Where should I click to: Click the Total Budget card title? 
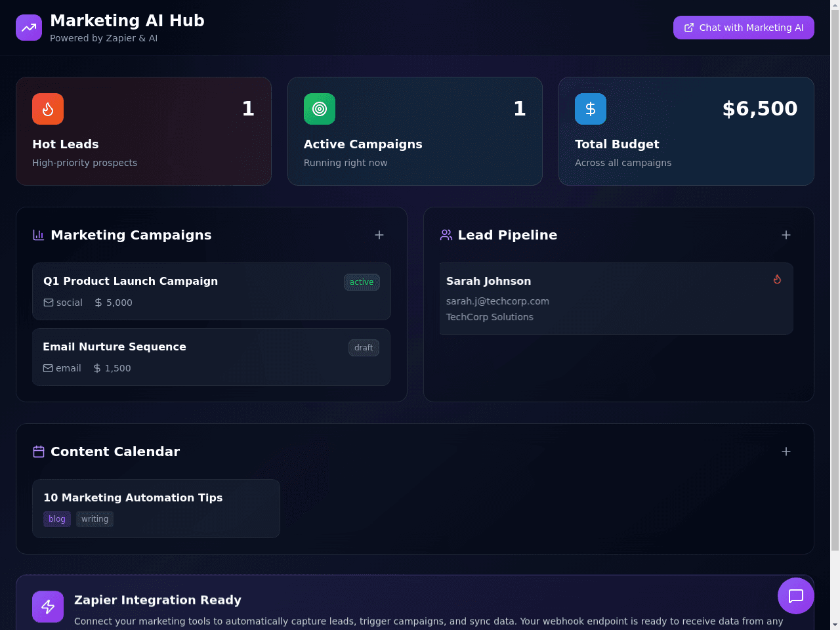[617, 144]
